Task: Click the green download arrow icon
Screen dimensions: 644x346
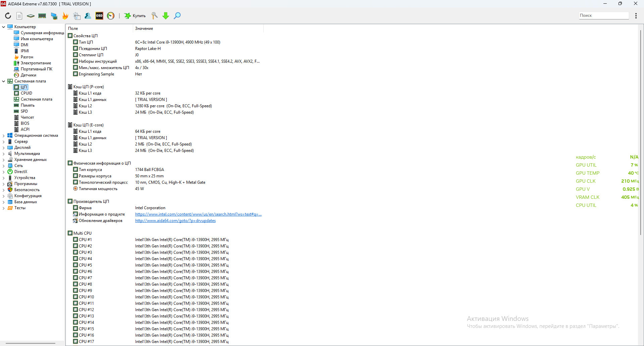Action: pyautogui.click(x=166, y=16)
